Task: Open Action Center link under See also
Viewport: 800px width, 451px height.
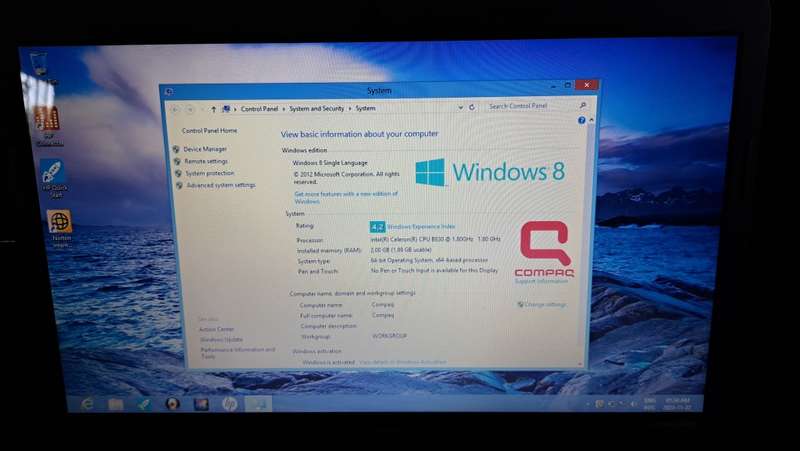Action: pyautogui.click(x=216, y=329)
